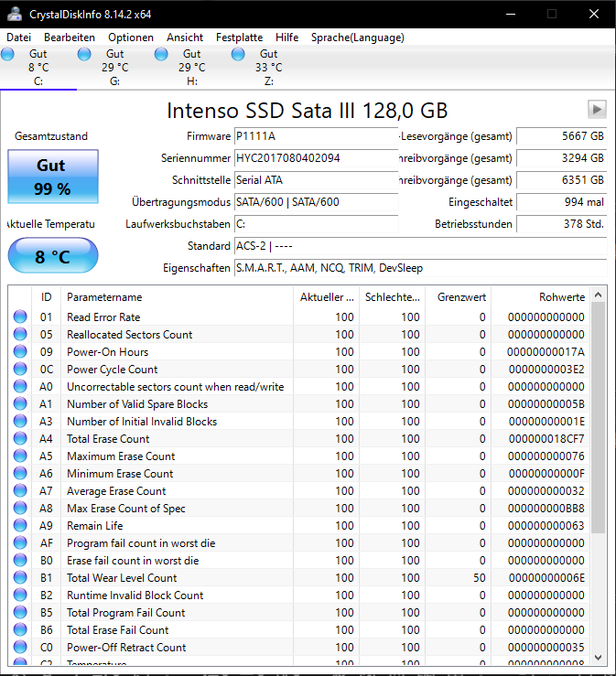Click the status icon for Total Wear Level Count
This screenshot has width=616, height=676.
pyautogui.click(x=20, y=578)
